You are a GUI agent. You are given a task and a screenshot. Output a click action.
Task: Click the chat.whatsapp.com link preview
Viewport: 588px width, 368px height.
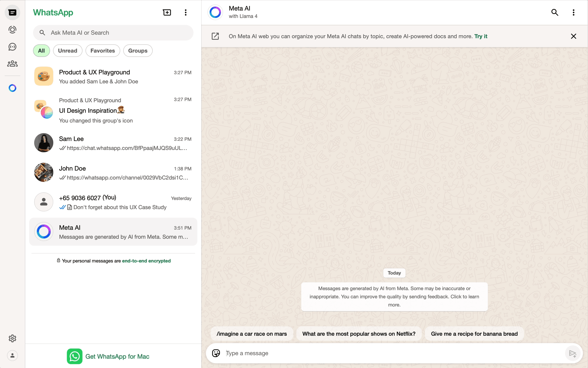(x=127, y=148)
